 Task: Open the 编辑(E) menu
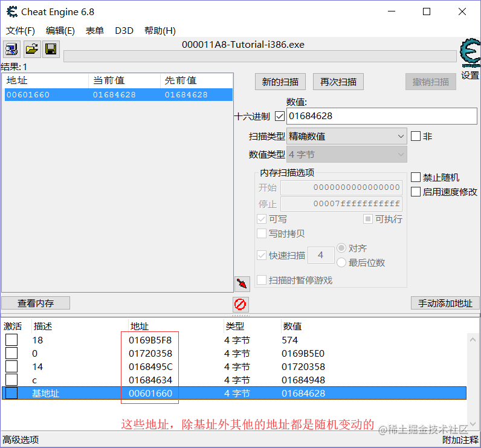pos(60,31)
